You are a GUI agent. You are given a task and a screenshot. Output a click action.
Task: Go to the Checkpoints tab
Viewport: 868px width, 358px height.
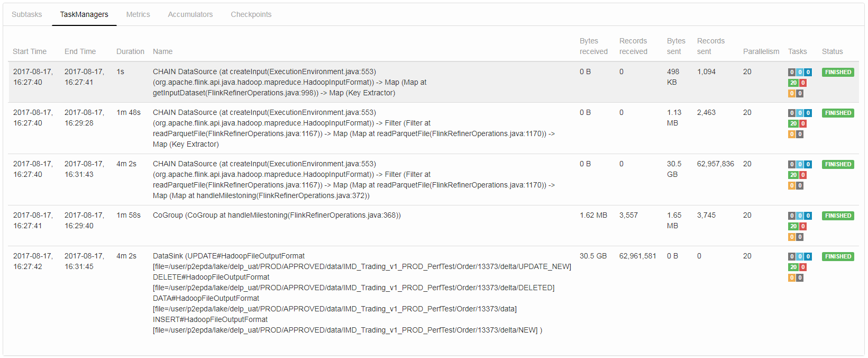(x=251, y=14)
